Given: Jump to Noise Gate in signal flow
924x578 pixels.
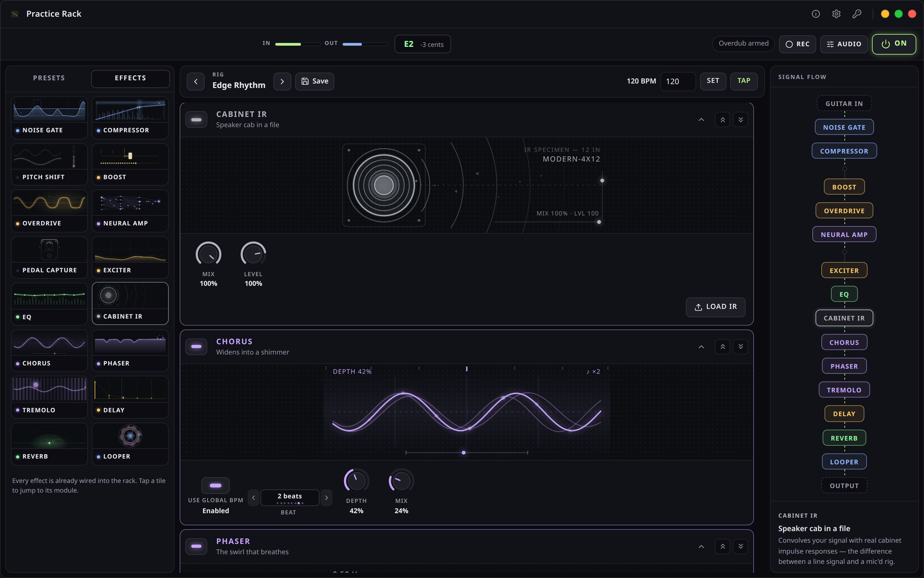Looking at the screenshot, I should (x=844, y=127).
